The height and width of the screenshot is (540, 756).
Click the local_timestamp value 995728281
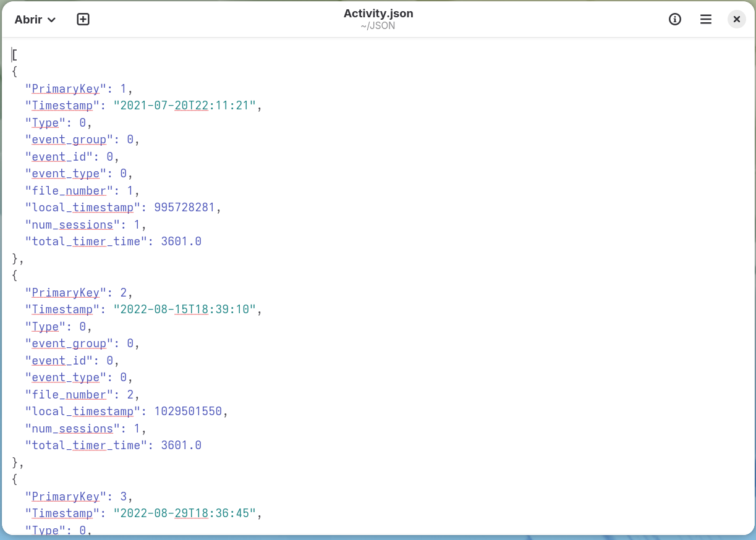(184, 208)
